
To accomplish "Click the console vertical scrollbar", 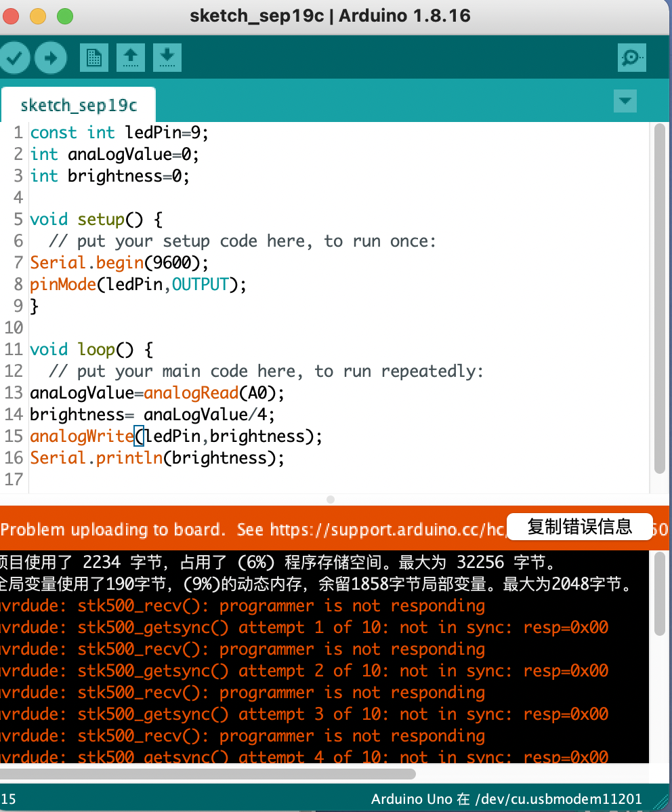I will click(660, 594).
